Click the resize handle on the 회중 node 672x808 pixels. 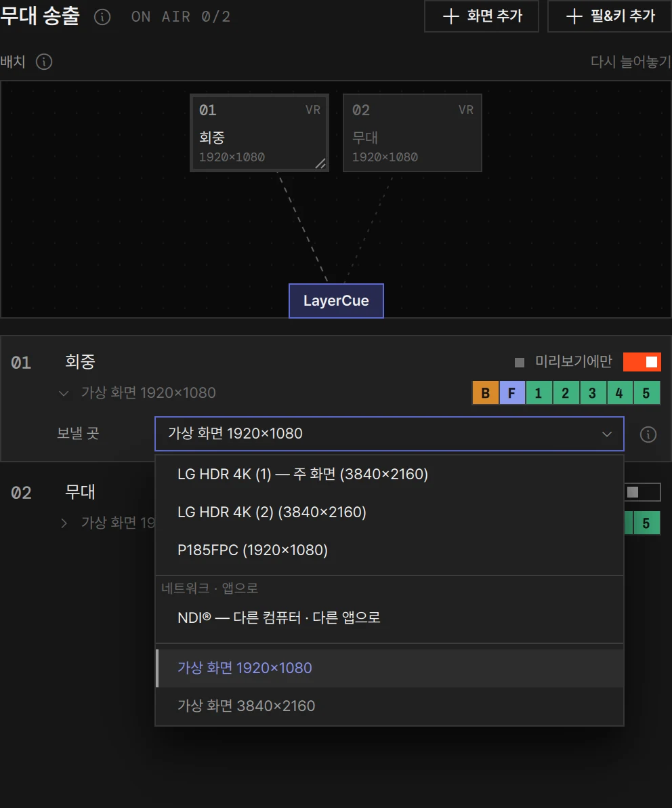(x=320, y=164)
